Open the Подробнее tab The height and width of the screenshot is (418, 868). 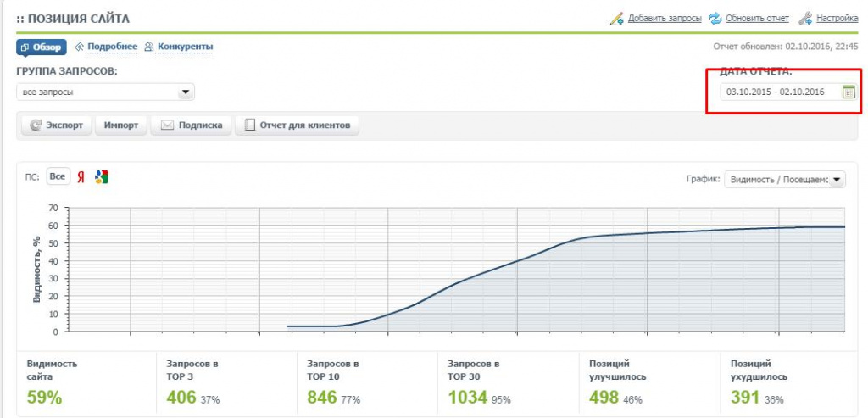coord(106,47)
